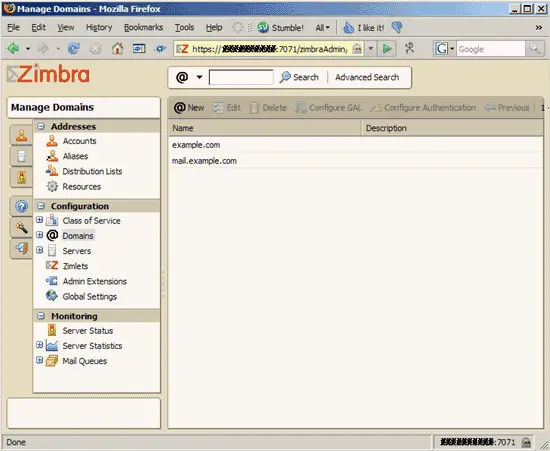
Task: Select Domains in the Configuration tree
Action: pyautogui.click(x=78, y=236)
